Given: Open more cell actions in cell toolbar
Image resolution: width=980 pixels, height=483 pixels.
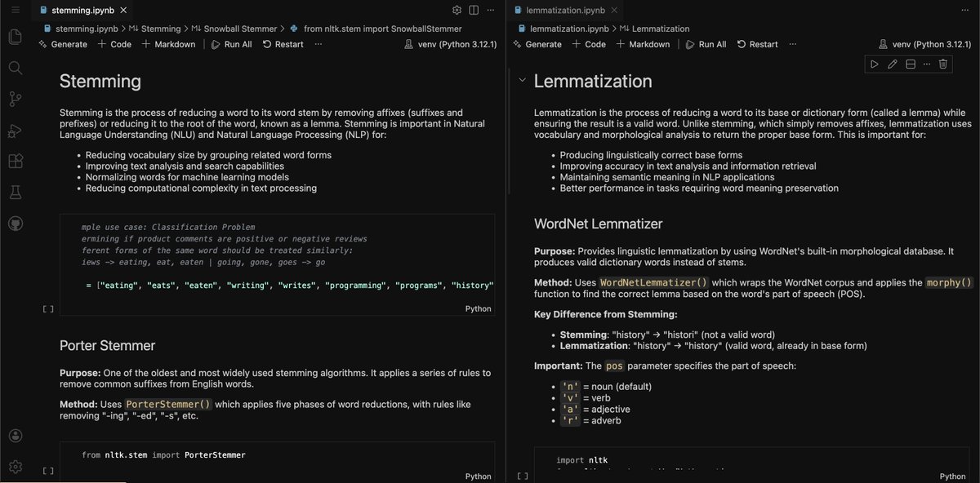Looking at the screenshot, I should 927,64.
